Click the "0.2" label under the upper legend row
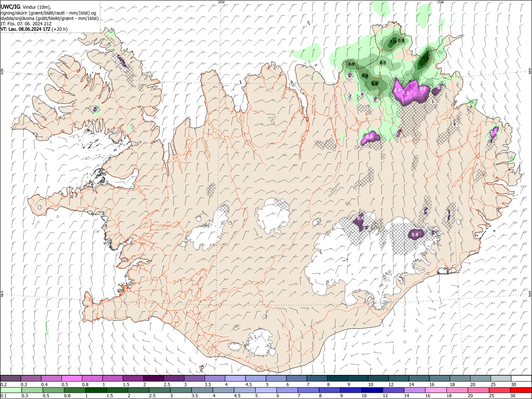 point(4,384)
